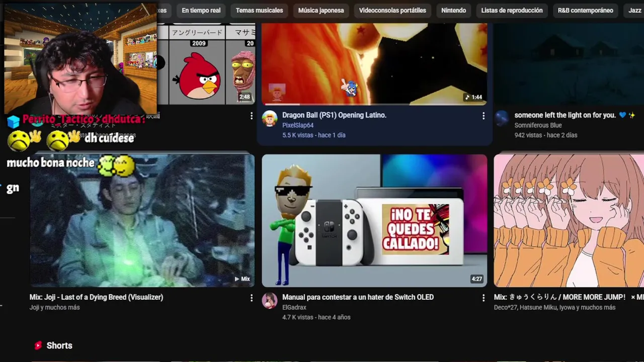
Task: Select the 'Videoconsolas portátiles' filter chip
Action: click(392, 10)
